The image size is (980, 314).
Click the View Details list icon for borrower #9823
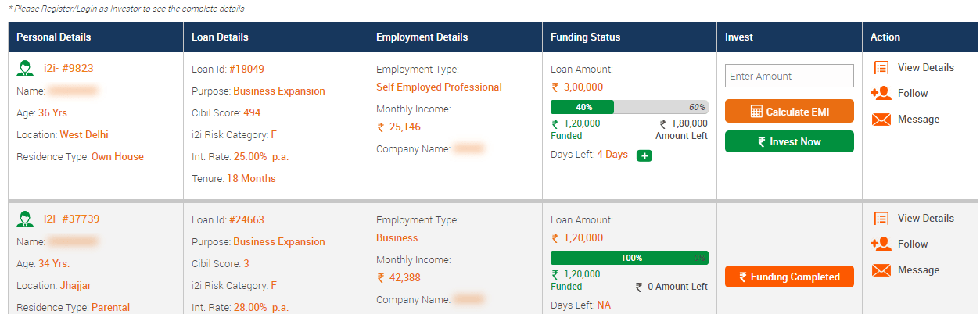(881, 68)
